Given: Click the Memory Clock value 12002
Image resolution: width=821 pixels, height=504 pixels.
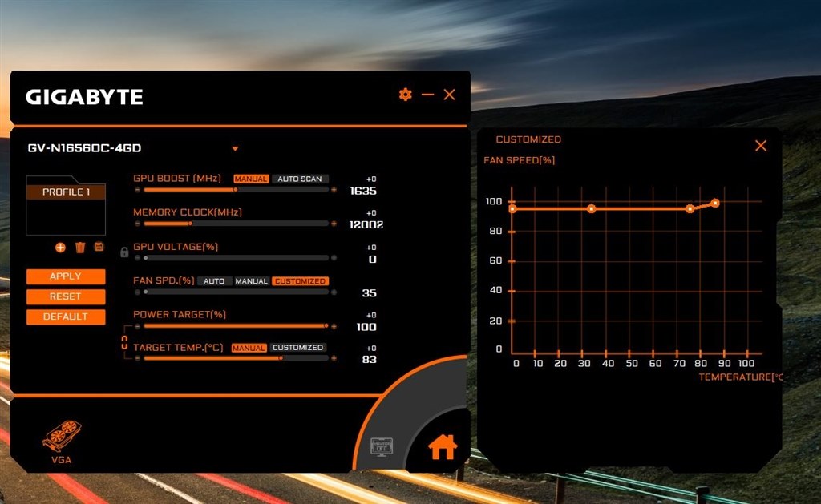Looking at the screenshot, I should pyautogui.click(x=366, y=225).
